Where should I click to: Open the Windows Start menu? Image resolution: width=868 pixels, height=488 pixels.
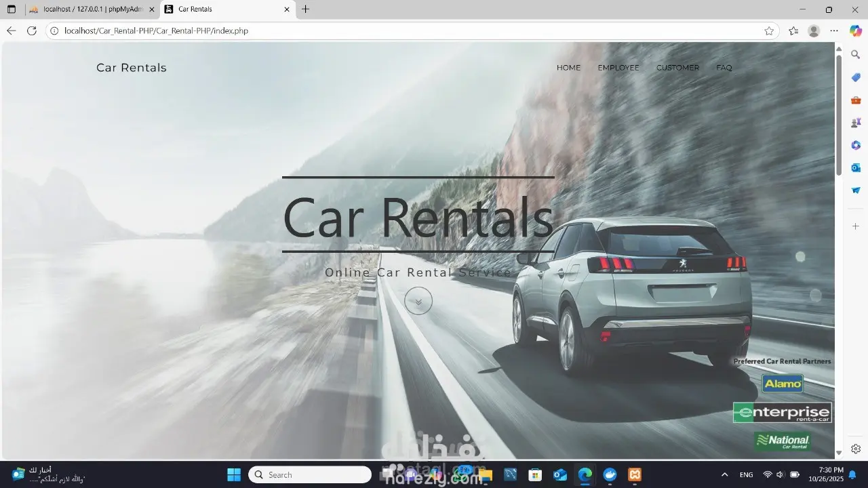pos(234,474)
